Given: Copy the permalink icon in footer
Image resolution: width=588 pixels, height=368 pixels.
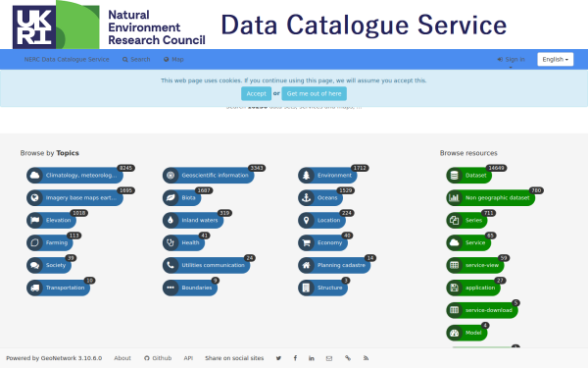Looking at the screenshot, I should [x=348, y=358].
